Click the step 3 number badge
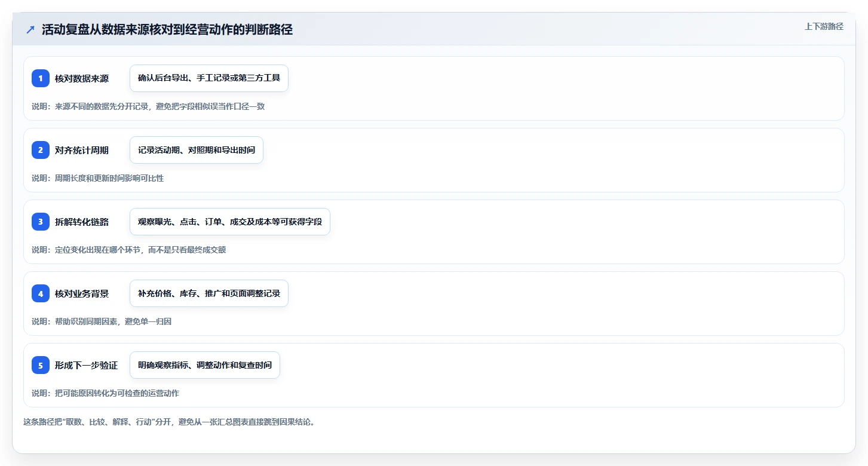This screenshot has height=466, width=868. pyautogui.click(x=41, y=222)
